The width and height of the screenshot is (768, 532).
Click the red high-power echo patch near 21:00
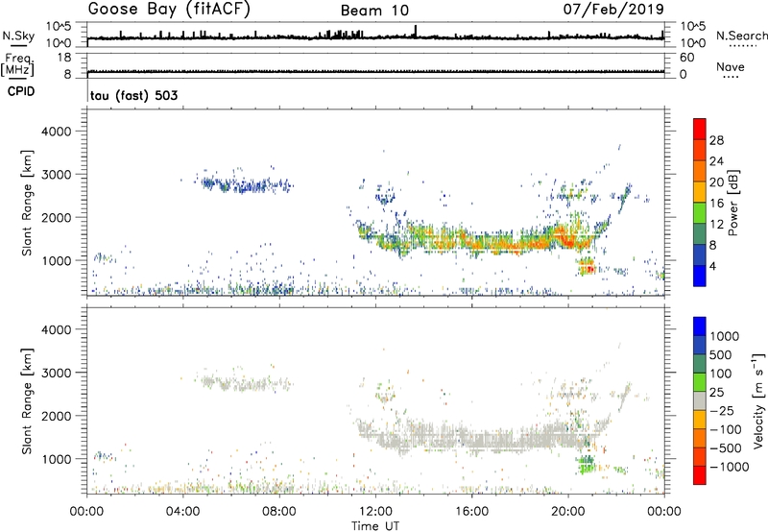point(587,268)
